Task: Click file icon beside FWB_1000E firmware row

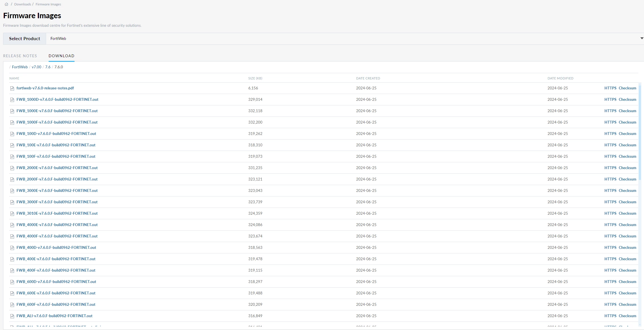Action: click(x=12, y=111)
